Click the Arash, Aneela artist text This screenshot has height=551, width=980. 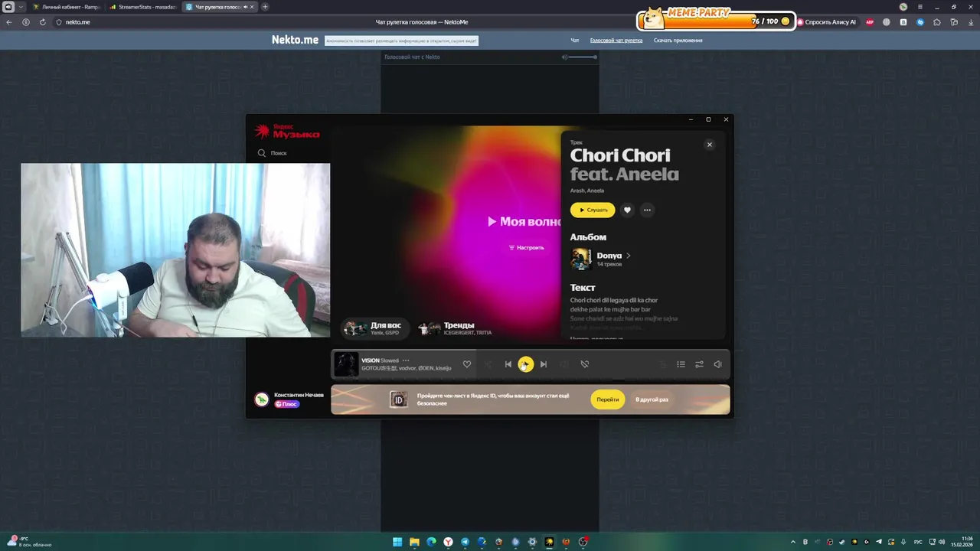coord(587,191)
